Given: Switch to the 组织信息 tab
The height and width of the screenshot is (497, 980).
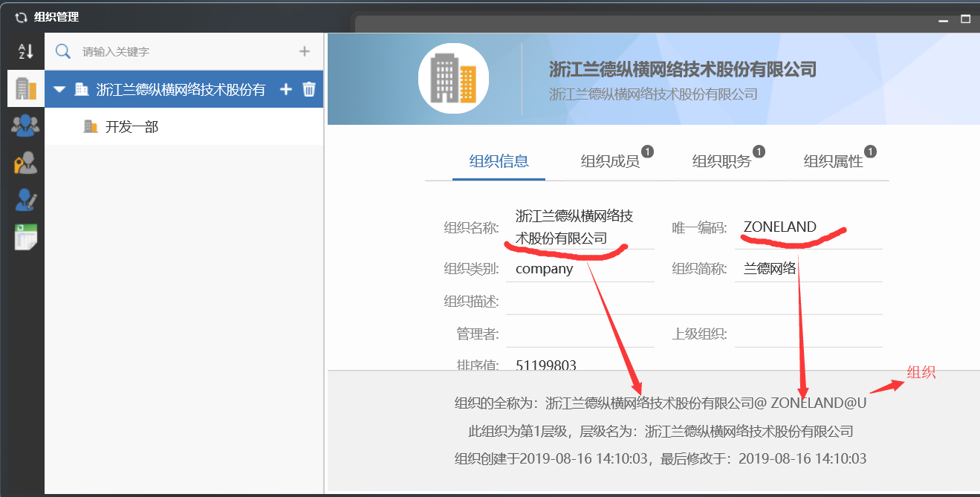Looking at the screenshot, I should click(499, 161).
